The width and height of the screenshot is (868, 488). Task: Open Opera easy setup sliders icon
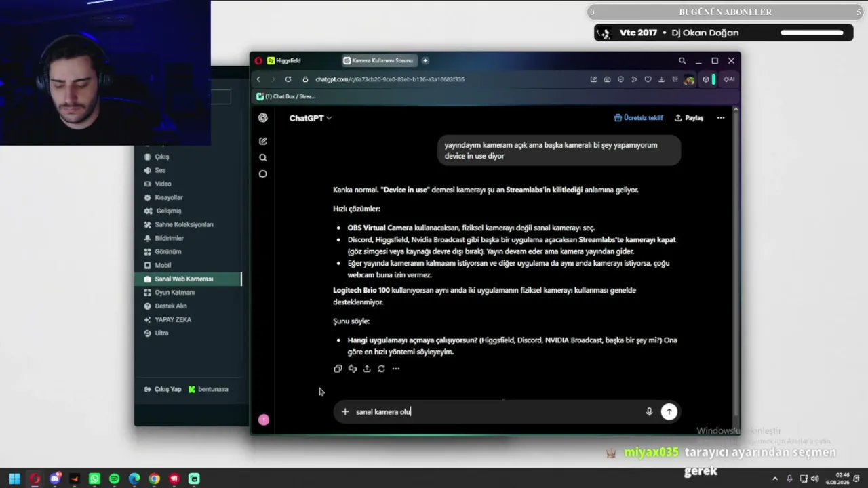tap(675, 79)
